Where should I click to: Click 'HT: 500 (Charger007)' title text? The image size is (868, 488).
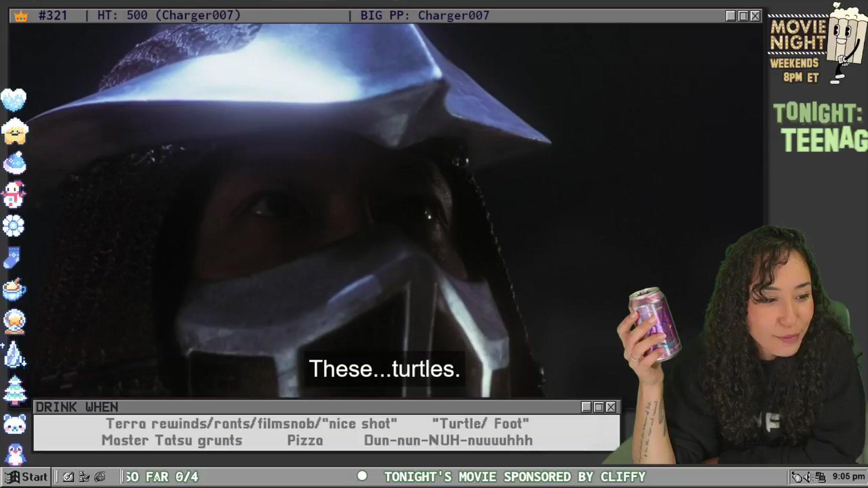169,15
